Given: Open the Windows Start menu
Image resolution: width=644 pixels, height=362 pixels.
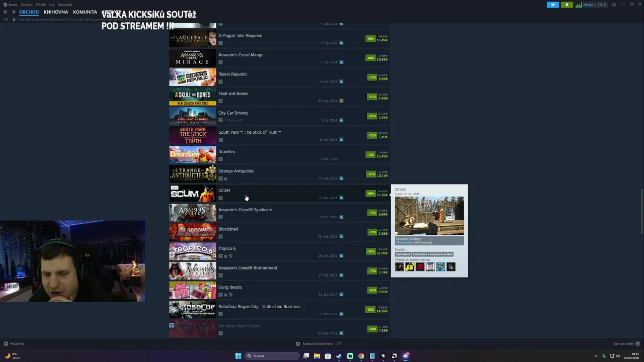Looking at the screenshot, I should pos(238,356).
